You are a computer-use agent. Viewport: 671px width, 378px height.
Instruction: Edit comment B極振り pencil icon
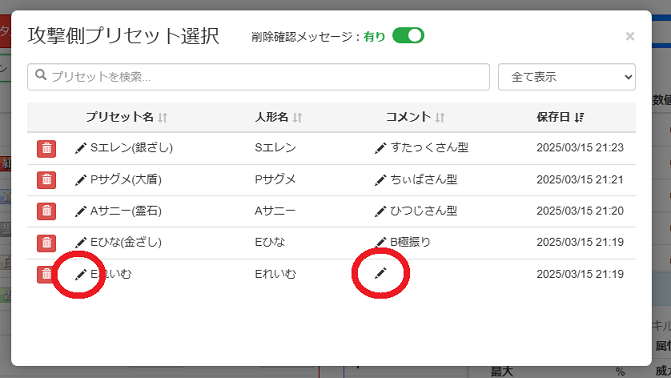coord(380,243)
